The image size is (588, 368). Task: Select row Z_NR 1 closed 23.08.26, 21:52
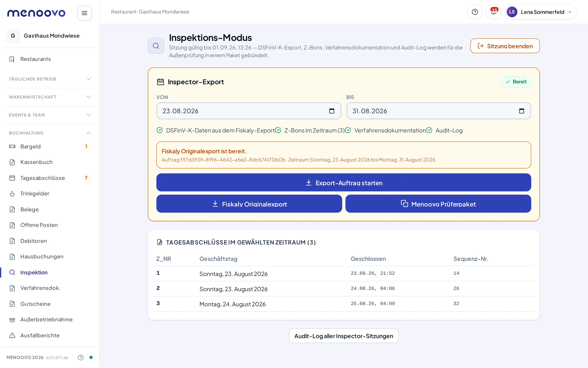click(x=344, y=274)
